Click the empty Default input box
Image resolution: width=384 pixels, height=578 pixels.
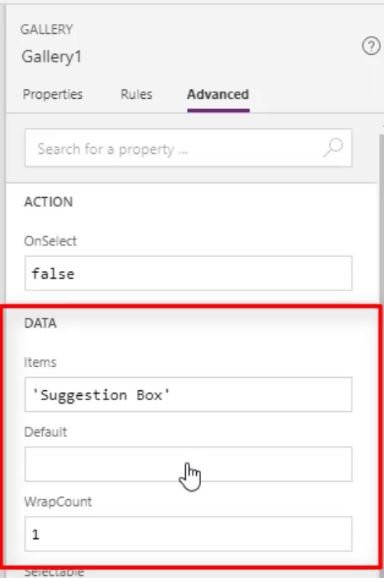tap(188, 464)
